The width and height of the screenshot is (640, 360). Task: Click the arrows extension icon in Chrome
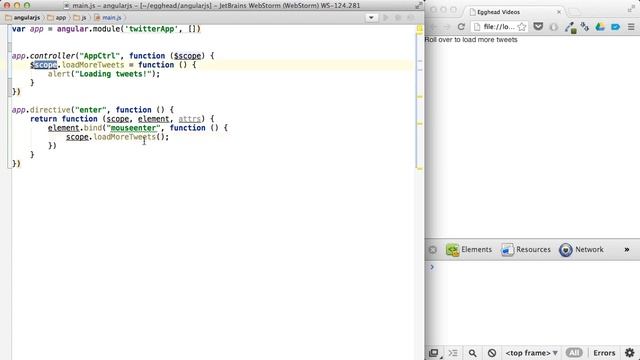(585, 27)
